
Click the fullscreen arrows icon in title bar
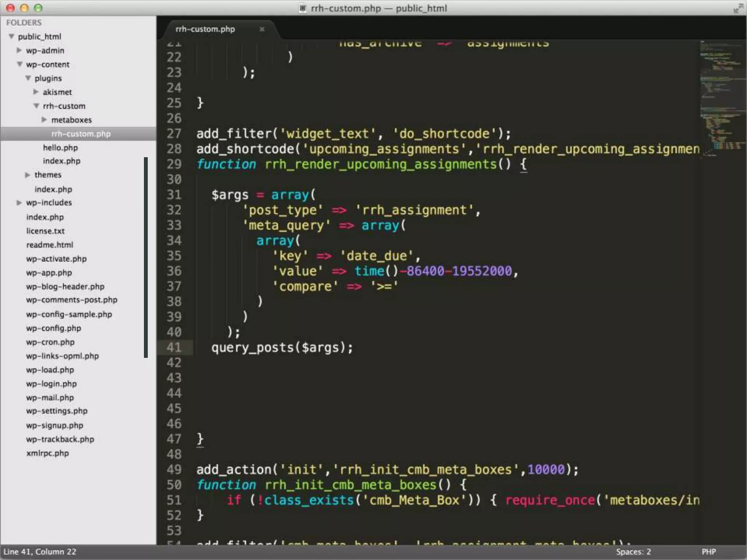738,8
